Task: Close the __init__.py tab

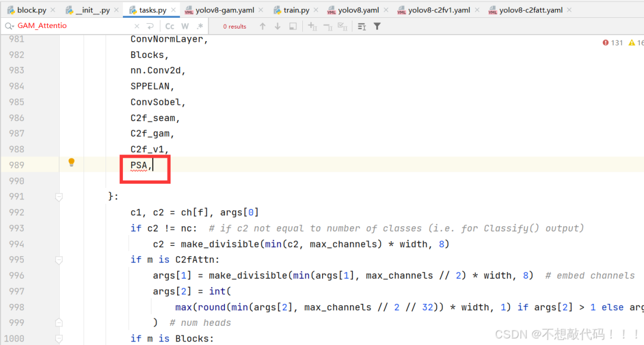Action: coord(116,10)
